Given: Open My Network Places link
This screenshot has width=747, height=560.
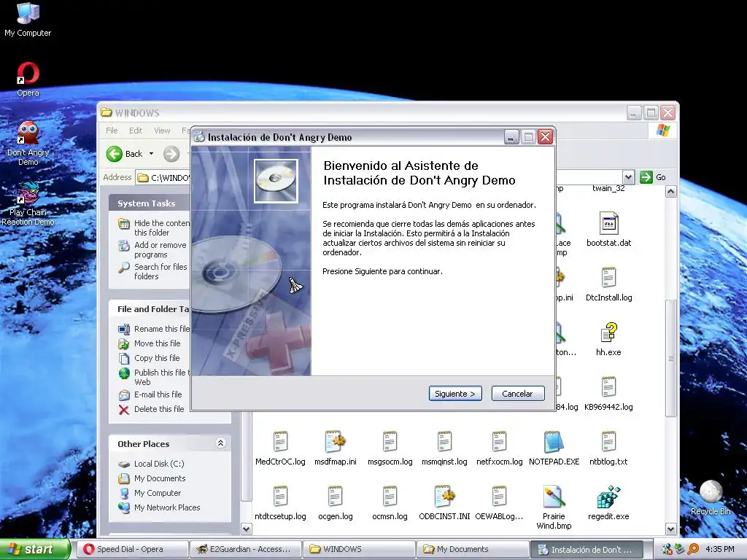Looking at the screenshot, I should 160,507.
